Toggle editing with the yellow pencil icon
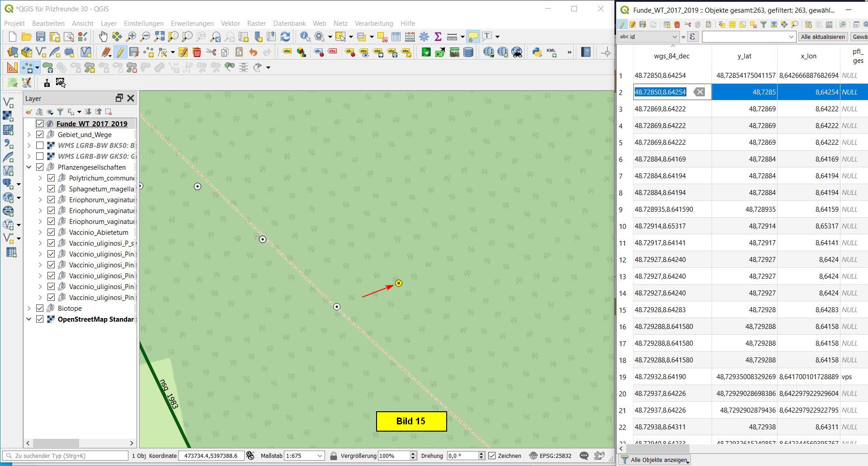 pyautogui.click(x=120, y=52)
